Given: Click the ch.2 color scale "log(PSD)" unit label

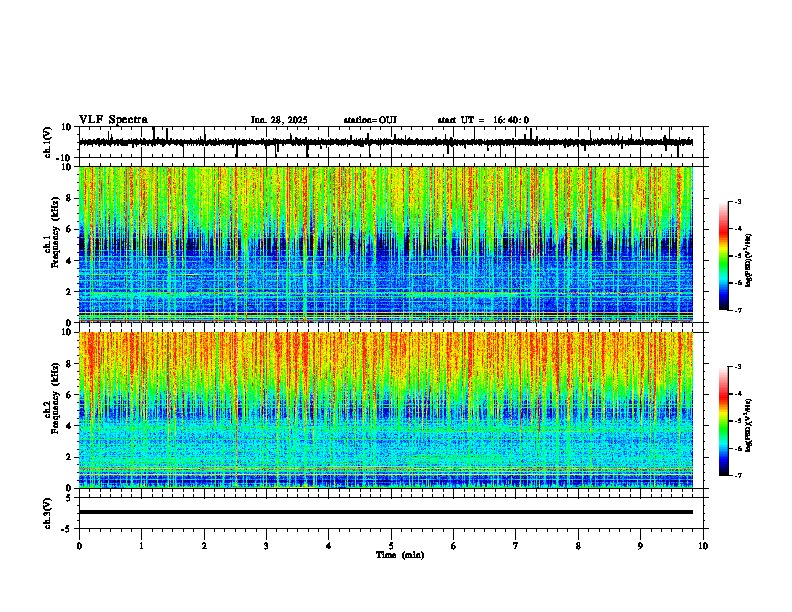Looking at the screenshot, I should (x=749, y=425).
